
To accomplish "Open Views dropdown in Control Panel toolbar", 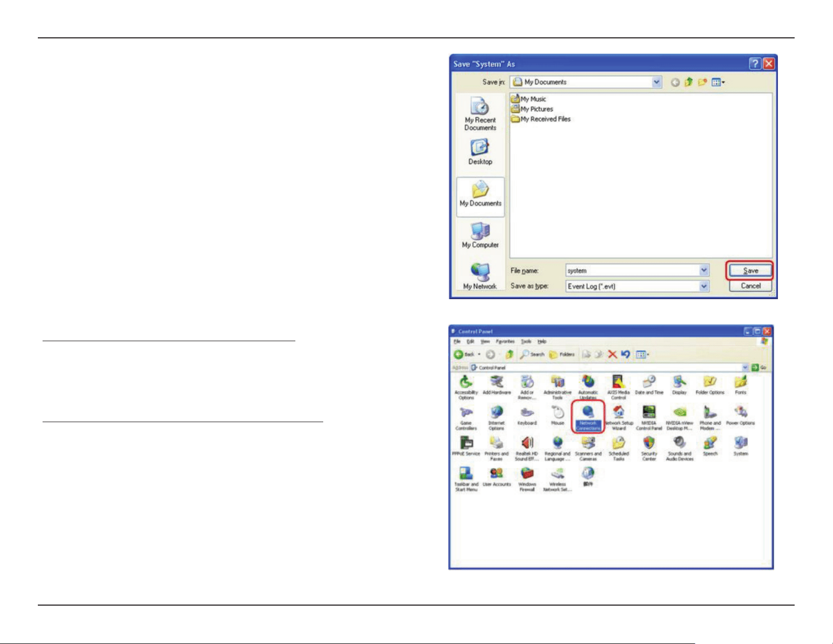I will 642,354.
